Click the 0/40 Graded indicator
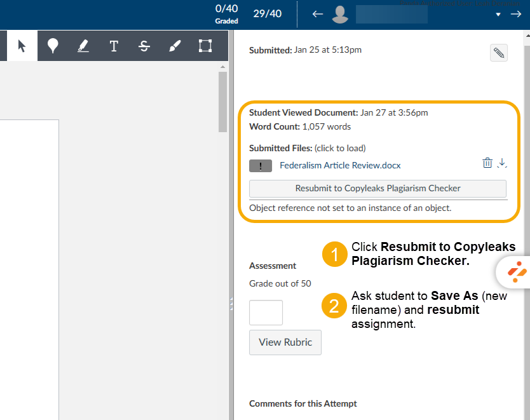Image resolution: width=530 pixels, height=420 pixels. click(226, 15)
